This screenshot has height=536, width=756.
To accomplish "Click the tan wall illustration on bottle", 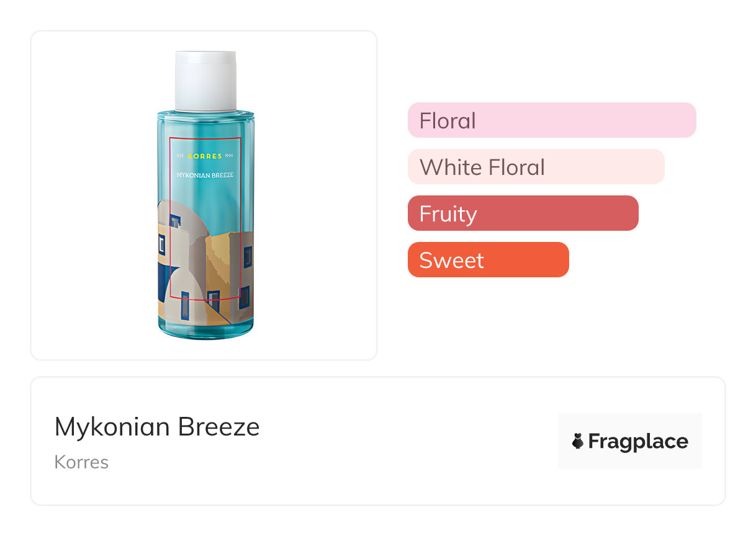I will 222,261.
